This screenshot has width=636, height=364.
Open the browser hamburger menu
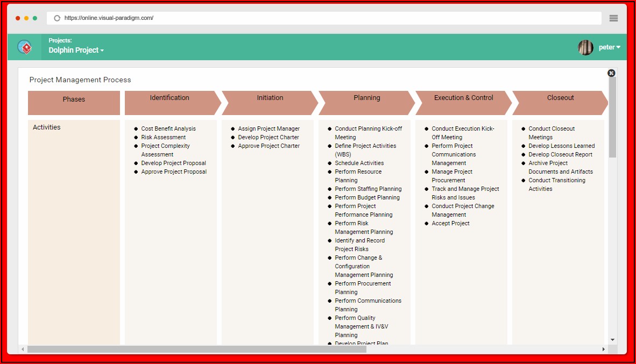[x=613, y=18]
